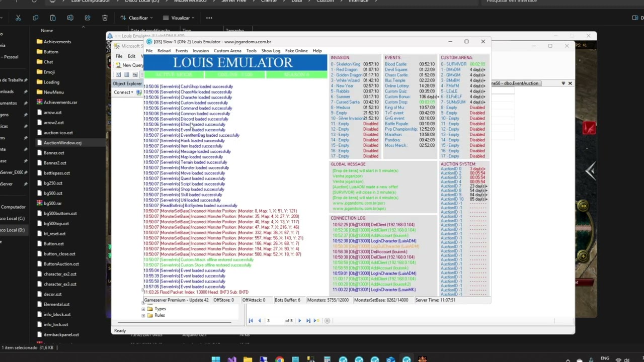Open Windows Start menu

click(215, 359)
